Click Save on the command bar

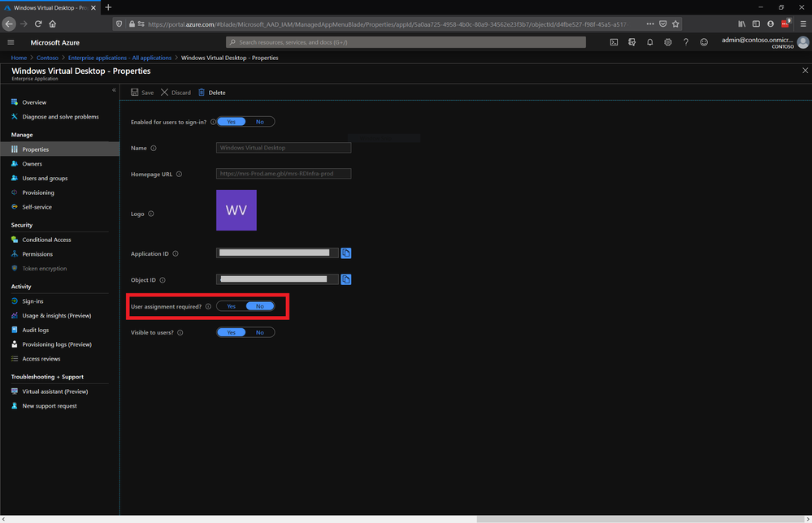pyautogui.click(x=141, y=93)
